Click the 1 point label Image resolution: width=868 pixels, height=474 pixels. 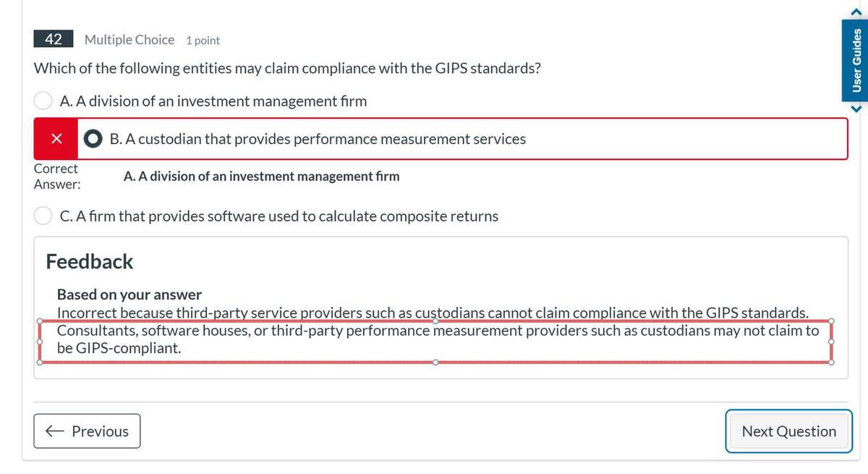tap(203, 41)
